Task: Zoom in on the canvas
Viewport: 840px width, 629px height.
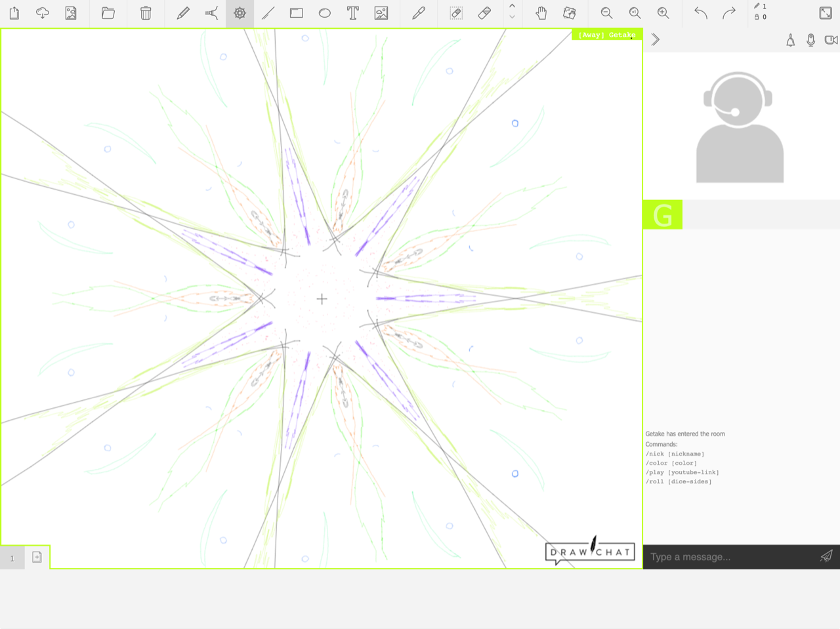Action: click(663, 13)
